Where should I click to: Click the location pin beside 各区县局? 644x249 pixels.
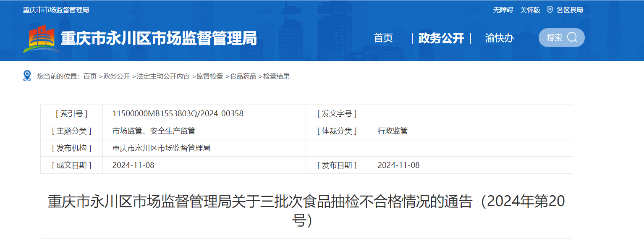(550, 10)
